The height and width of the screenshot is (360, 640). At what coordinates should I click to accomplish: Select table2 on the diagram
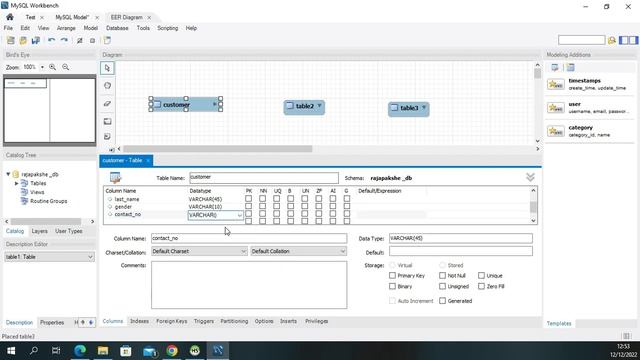pyautogui.click(x=304, y=107)
